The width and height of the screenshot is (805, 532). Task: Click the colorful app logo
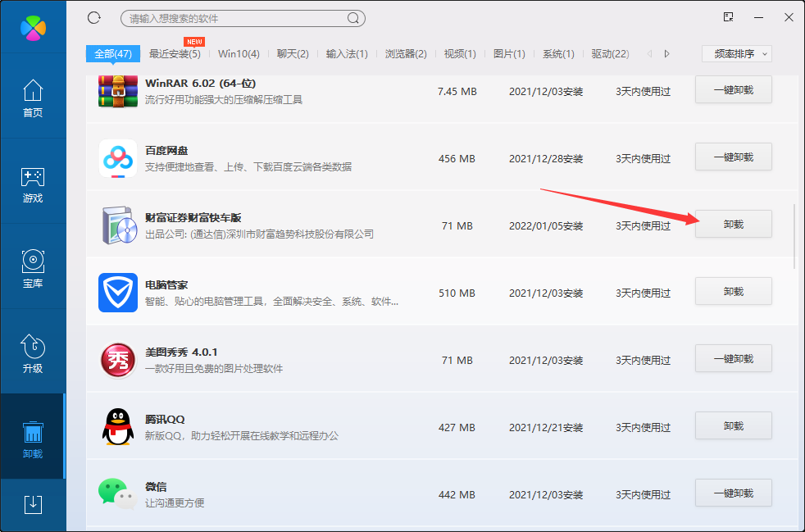tap(33, 28)
